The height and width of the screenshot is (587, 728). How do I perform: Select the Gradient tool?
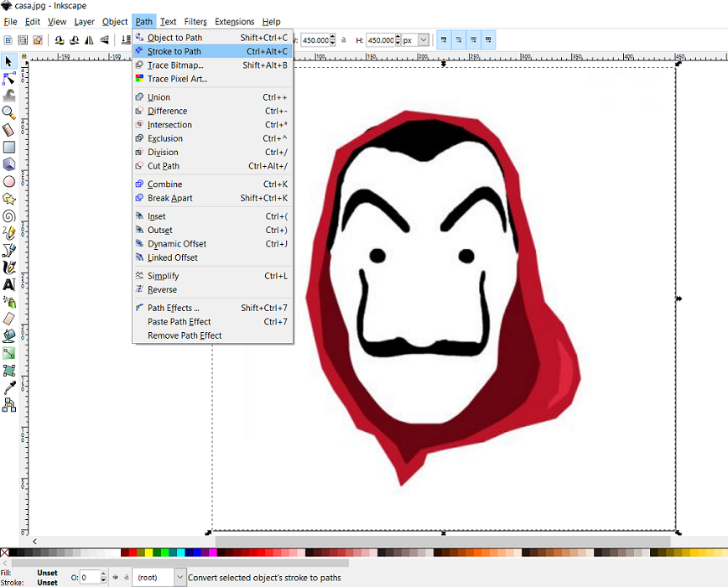(9, 353)
